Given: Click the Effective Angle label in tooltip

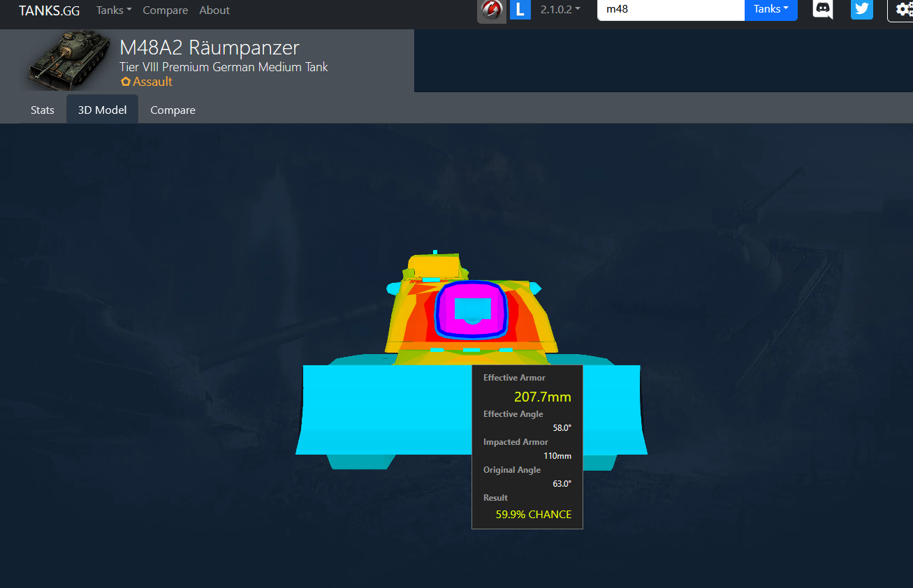Looking at the screenshot, I should coord(513,414).
